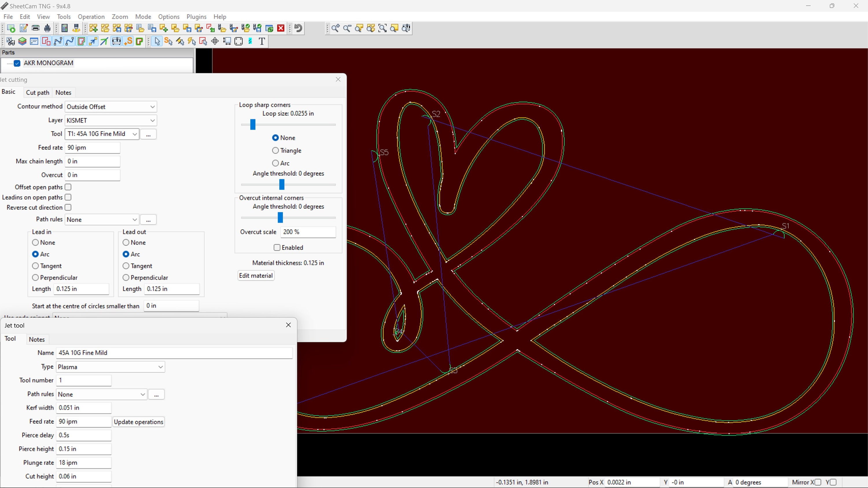This screenshot has height=488, width=868.
Task: Enable Overcut internal corners with Enabled checkbox
Action: pos(277,247)
